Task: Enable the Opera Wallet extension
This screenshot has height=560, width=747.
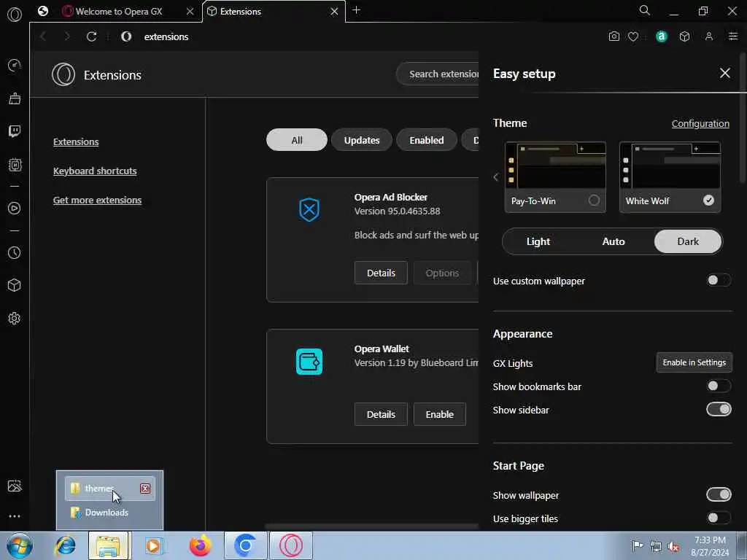Action: click(x=439, y=414)
